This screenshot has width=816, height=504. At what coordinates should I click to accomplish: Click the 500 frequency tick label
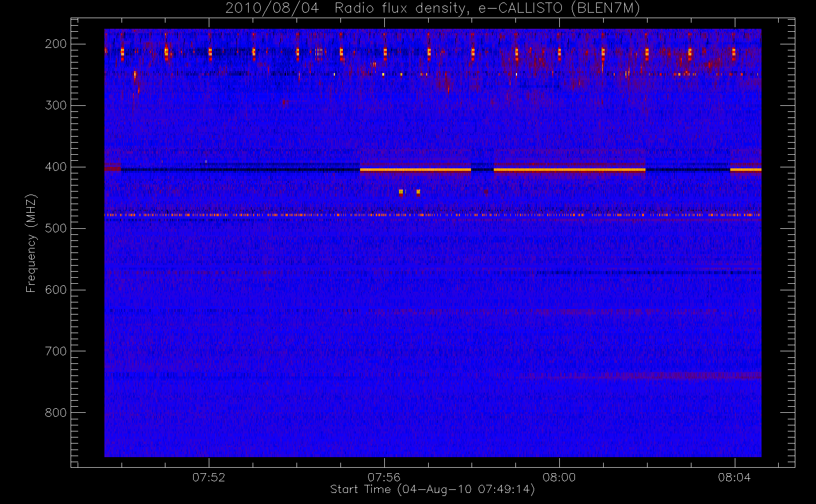tap(55, 228)
